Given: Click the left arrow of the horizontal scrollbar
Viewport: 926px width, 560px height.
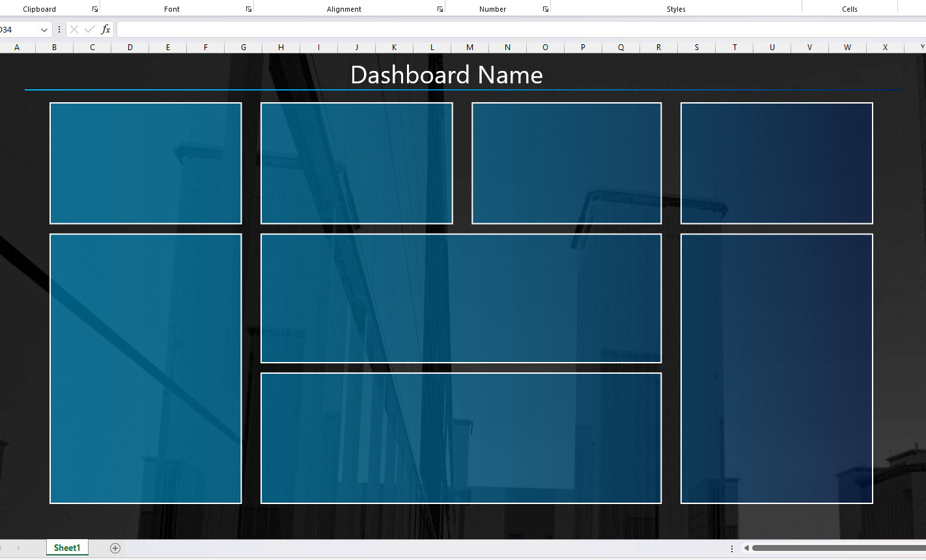Looking at the screenshot, I should point(748,548).
